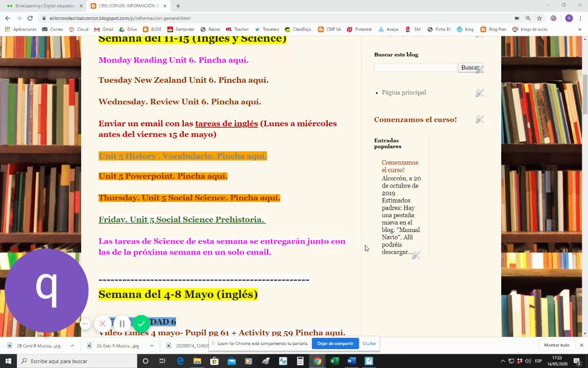Open Chrome three-dot menu
This screenshot has height=368, width=588.
click(580, 18)
